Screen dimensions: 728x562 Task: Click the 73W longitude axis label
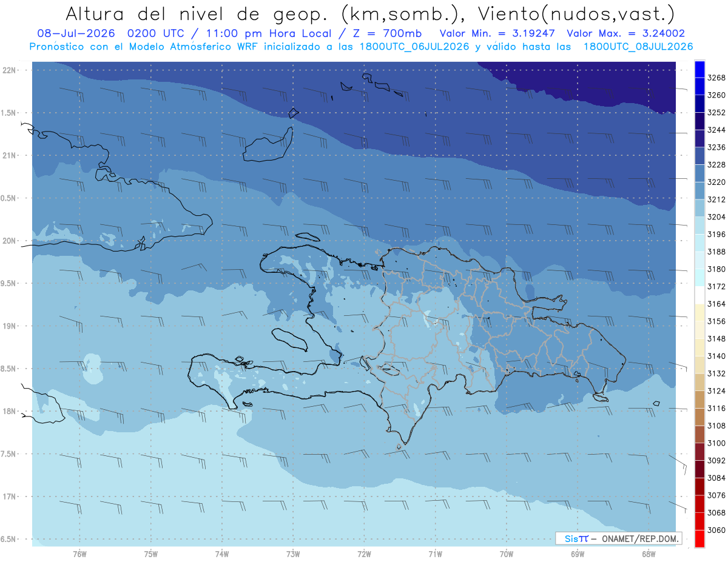[x=293, y=554]
